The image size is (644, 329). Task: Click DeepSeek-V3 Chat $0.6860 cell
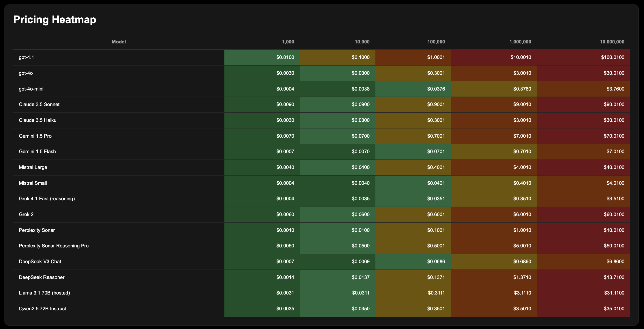pyautogui.click(x=522, y=262)
